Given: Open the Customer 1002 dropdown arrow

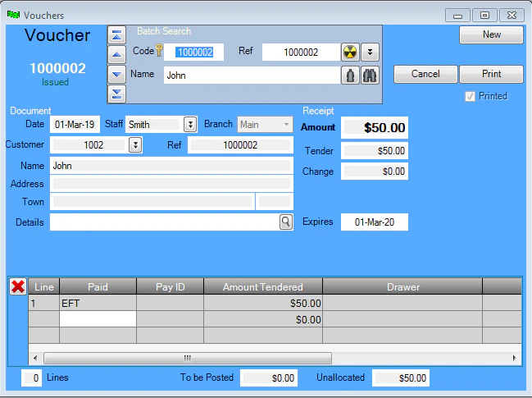Looking at the screenshot, I should pos(135,145).
